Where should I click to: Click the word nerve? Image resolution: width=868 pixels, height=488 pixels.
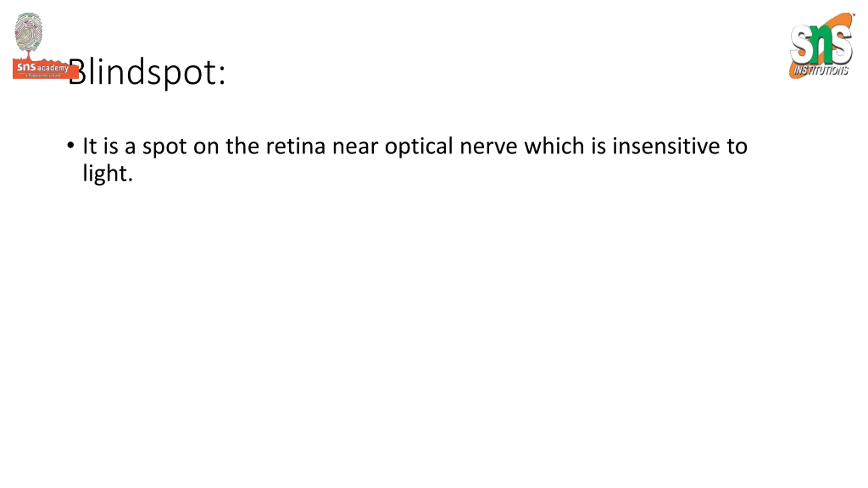pos(489,148)
